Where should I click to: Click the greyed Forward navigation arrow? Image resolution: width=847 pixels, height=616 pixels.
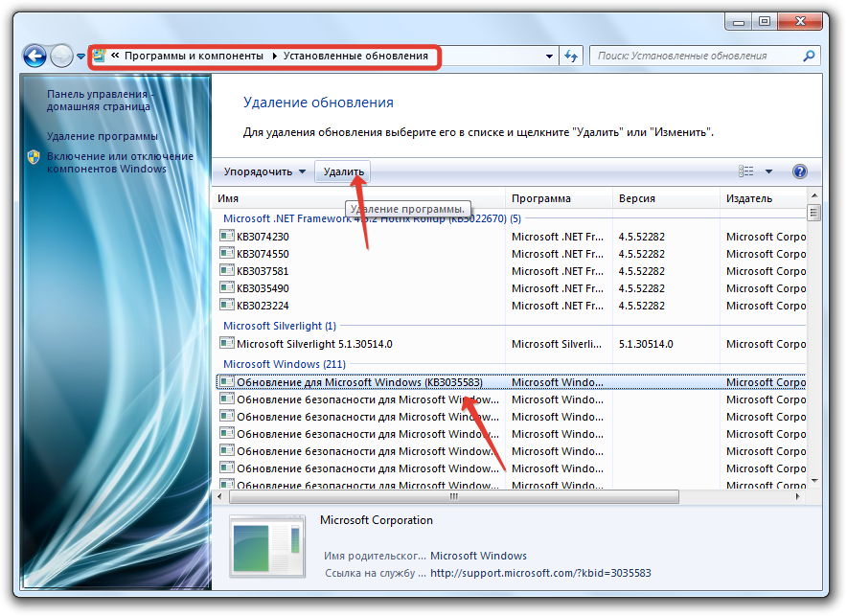[61, 56]
